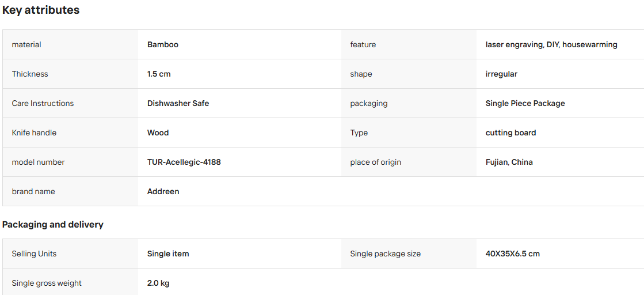Click the Key attributes heading
Screen dimensions: 644x295
coord(41,10)
